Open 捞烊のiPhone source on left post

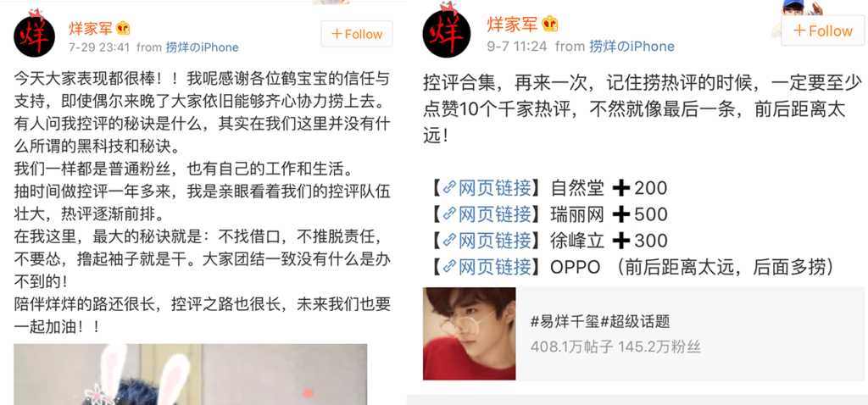(x=202, y=47)
